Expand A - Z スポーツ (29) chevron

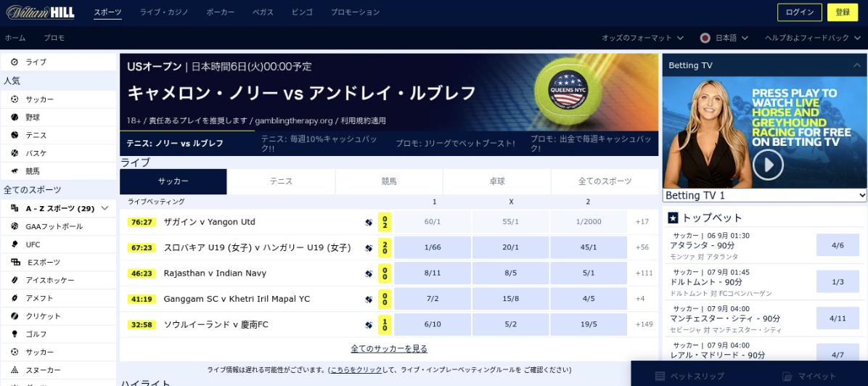105,209
